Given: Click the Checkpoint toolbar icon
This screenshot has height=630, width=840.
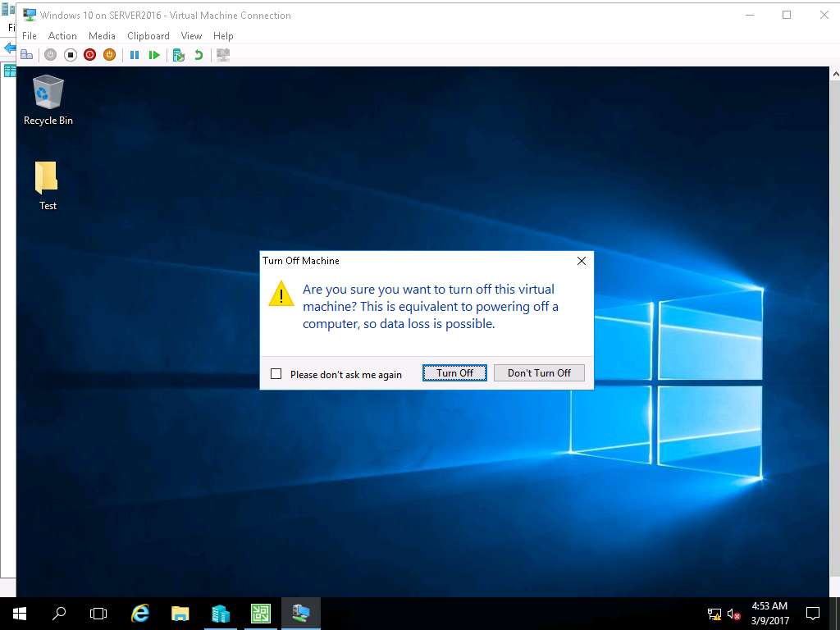Looking at the screenshot, I should pos(179,55).
